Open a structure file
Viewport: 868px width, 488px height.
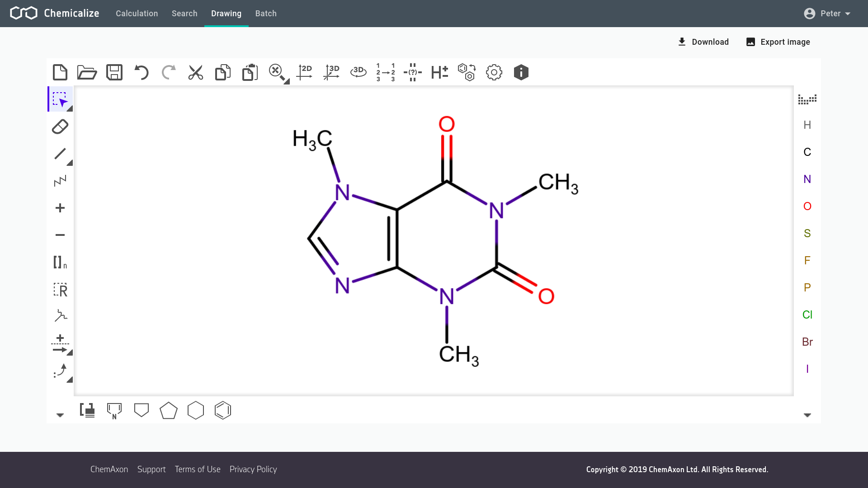[x=87, y=72]
